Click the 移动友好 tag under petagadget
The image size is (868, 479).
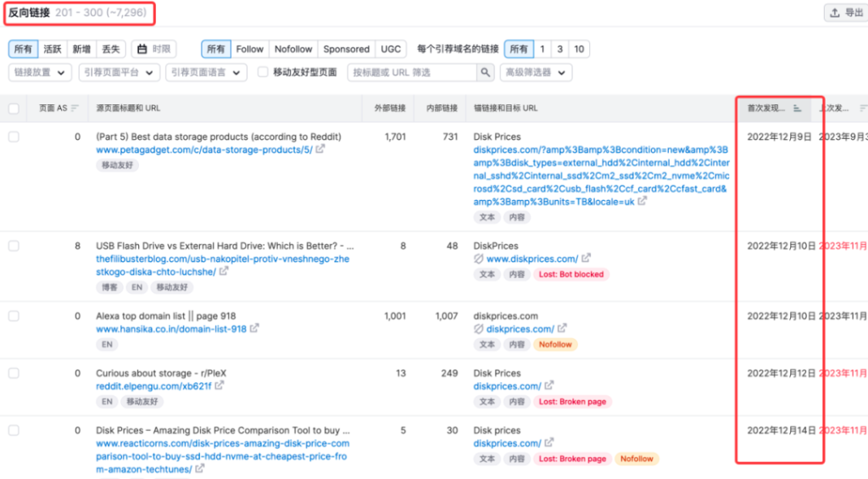click(117, 165)
